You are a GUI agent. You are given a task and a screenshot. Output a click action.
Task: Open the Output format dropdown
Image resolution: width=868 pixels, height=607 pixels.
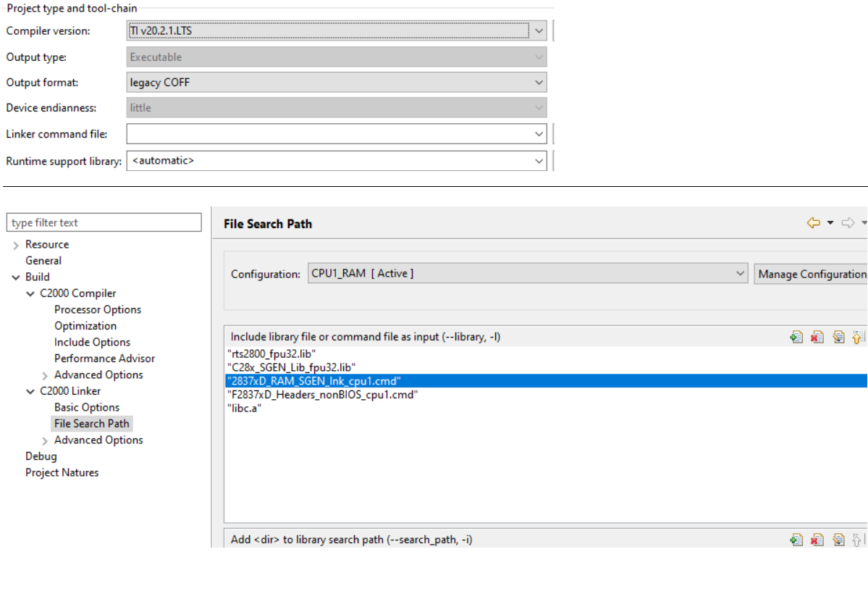point(540,82)
